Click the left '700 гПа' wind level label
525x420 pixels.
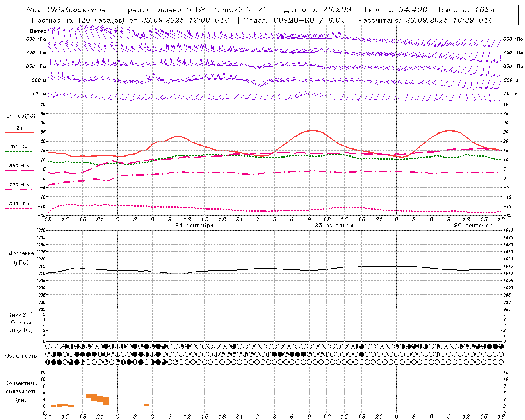coord(36,52)
